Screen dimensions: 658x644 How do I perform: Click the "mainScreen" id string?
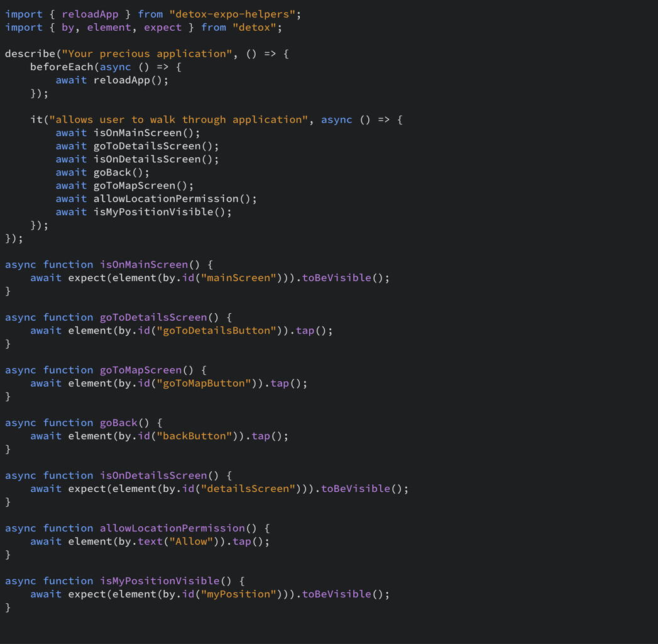(x=238, y=278)
